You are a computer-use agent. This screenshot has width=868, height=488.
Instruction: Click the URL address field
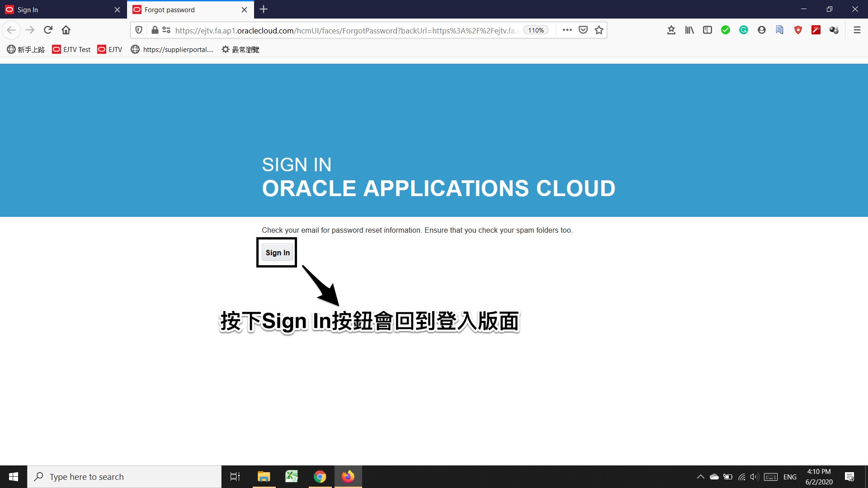click(346, 30)
